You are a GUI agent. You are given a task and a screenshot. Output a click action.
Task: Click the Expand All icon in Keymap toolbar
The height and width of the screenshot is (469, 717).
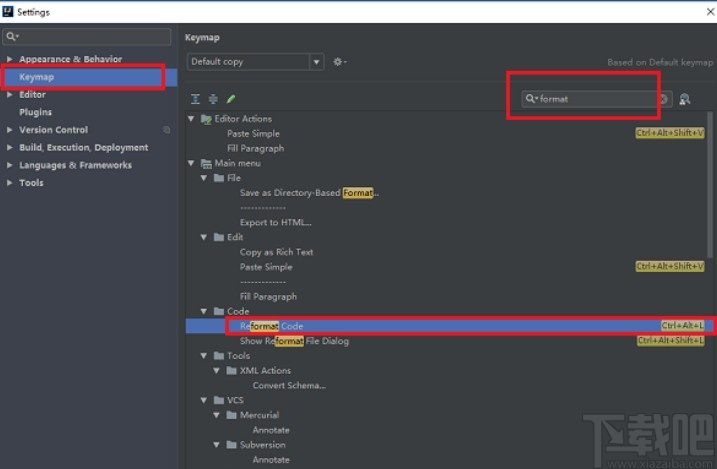195,99
